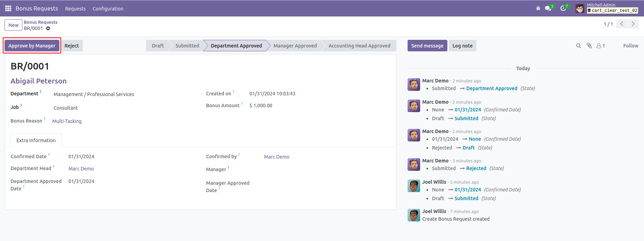
Task: Follow this bonus request
Action: click(630, 46)
